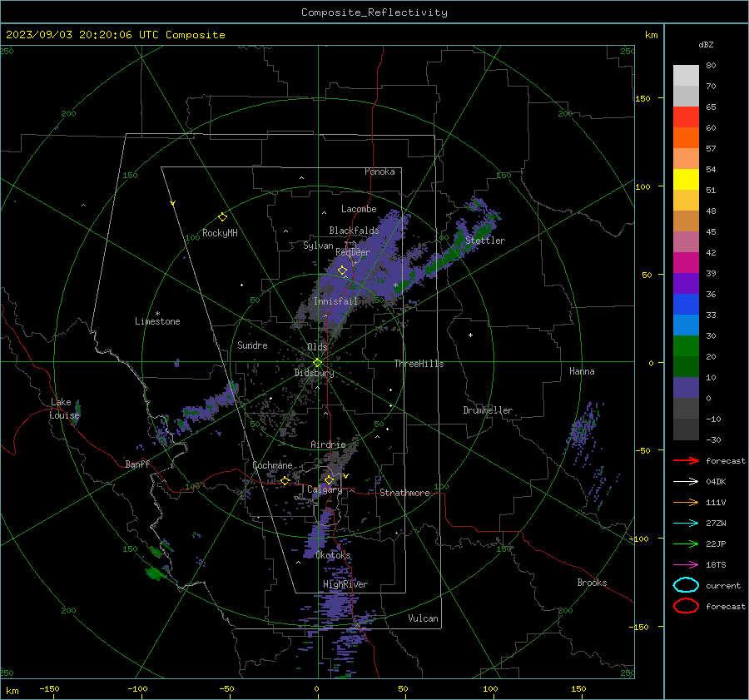Viewport: 749px width, 700px height.
Task: Select the bright yellow 54-51 dBZ swatch
Action: pos(686,179)
